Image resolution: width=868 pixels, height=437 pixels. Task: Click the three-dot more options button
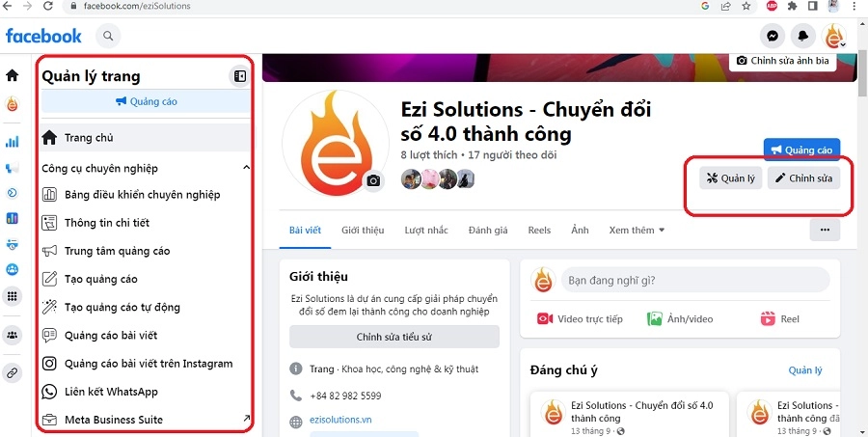pos(825,230)
